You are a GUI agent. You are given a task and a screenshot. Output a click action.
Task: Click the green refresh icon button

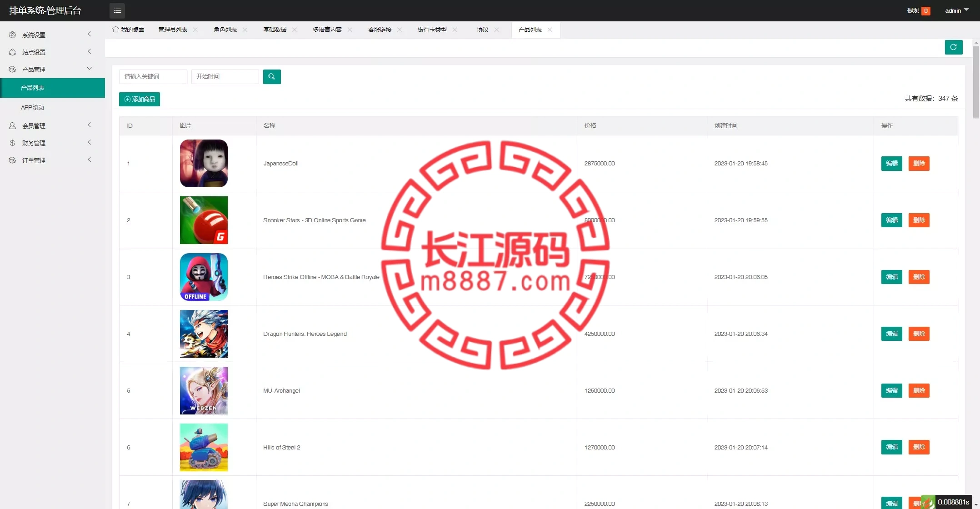953,47
